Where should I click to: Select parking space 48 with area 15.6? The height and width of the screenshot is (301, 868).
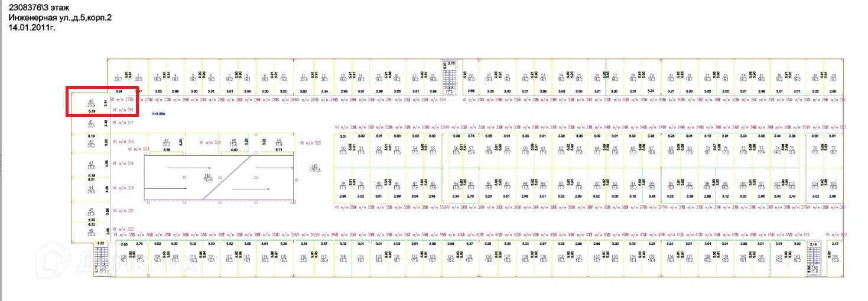click(234, 142)
